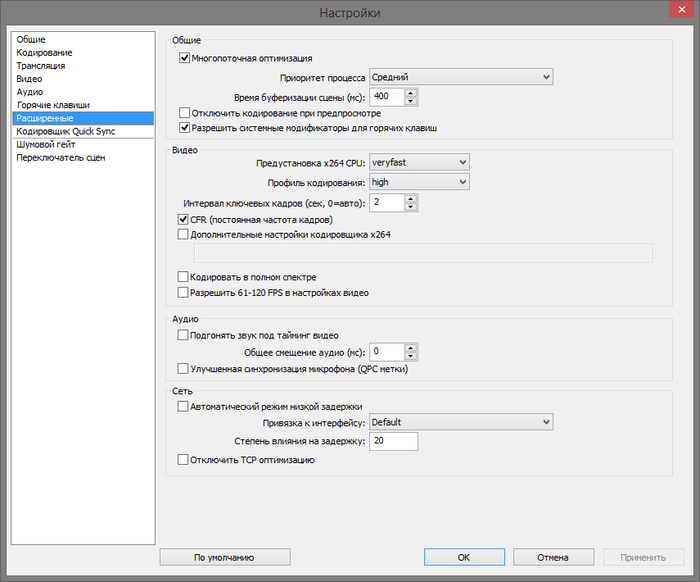Click the keyframe interval field showing 2
Image resolution: width=700 pixels, height=582 pixels.
[387, 203]
